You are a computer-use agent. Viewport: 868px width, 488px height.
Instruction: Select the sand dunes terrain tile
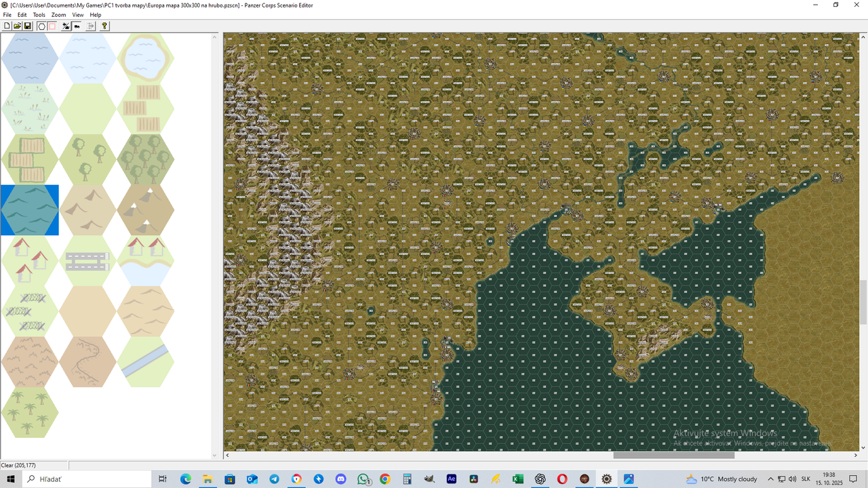coord(146,311)
